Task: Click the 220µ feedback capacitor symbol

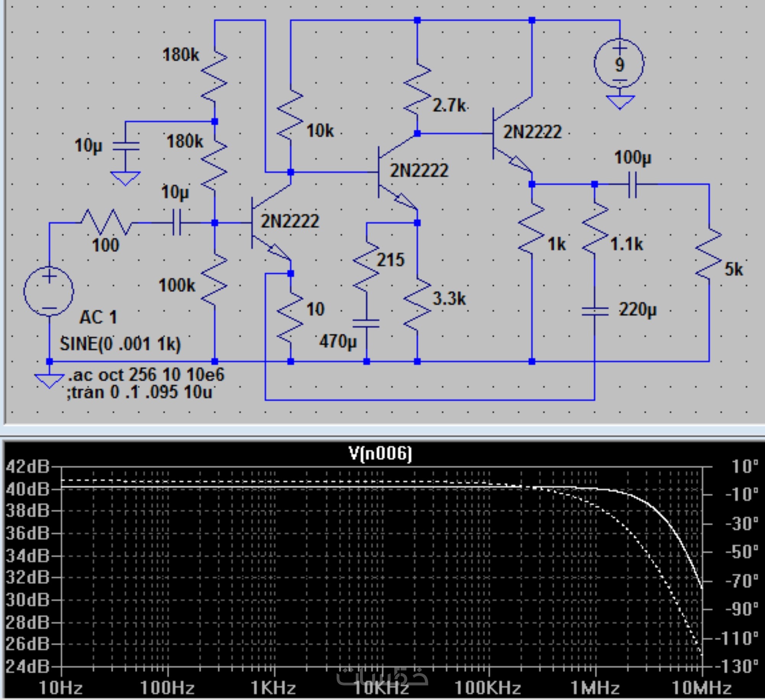Action: (x=594, y=311)
